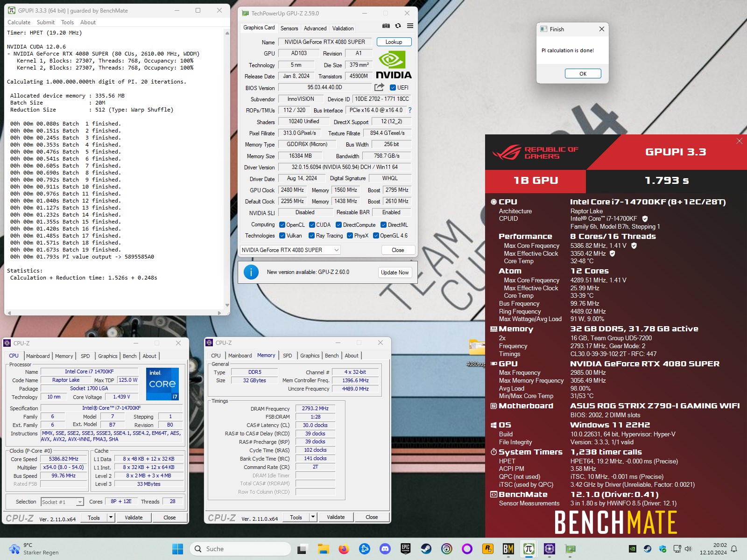Toggle the OpenGL 4.6 checkbox
This screenshot has height=560, width=747.
[x=376, y=236]
